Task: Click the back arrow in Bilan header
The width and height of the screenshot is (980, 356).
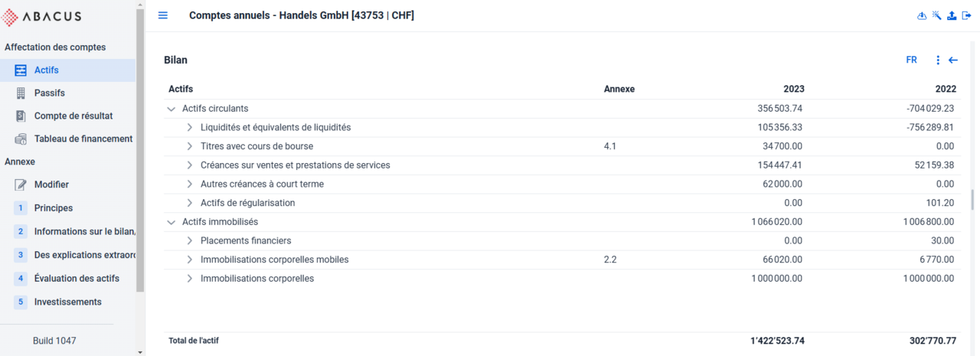Action: click(x=953, y=60)
